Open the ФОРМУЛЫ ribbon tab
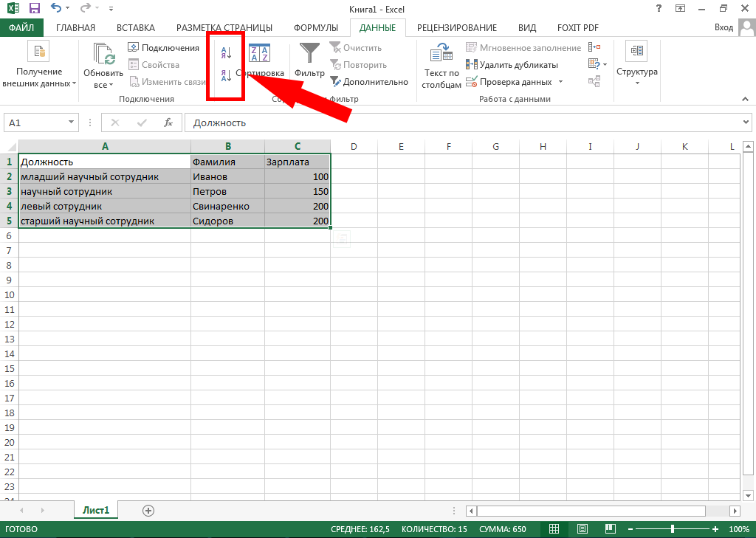 coord(315,28)
